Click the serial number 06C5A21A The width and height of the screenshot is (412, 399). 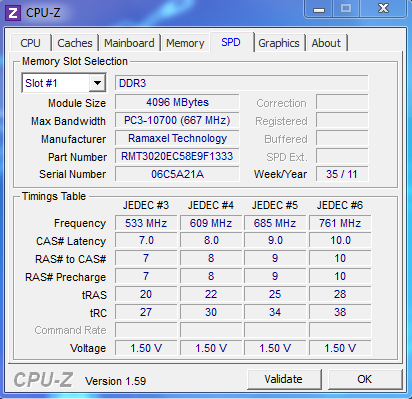(177, 174)
